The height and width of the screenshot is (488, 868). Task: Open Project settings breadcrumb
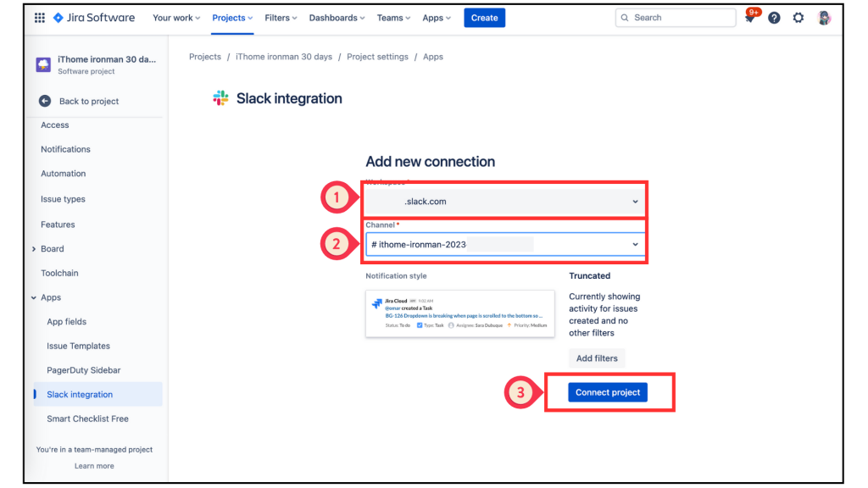[377, 57]
